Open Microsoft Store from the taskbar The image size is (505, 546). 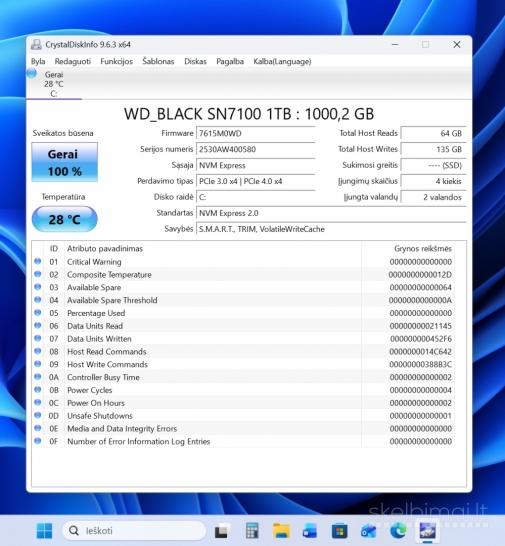click(x=340, y=531)
